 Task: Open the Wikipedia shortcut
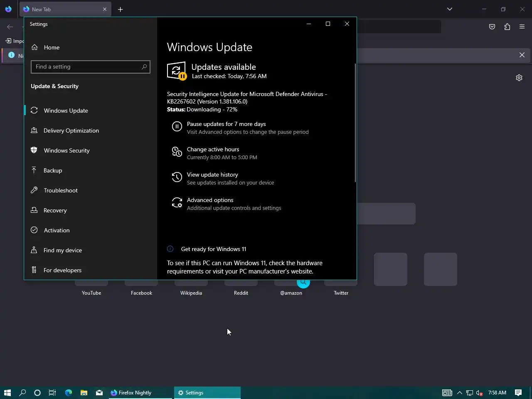click(x=191, y=288)
